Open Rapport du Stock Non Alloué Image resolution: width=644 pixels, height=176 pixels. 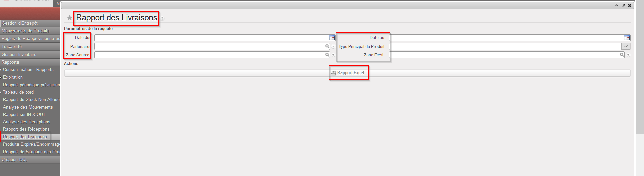pos(31,99)
